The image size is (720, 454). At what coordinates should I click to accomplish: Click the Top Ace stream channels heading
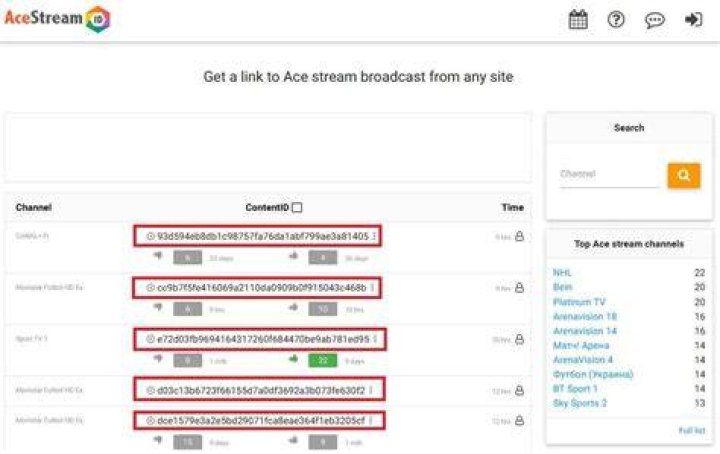629,244
